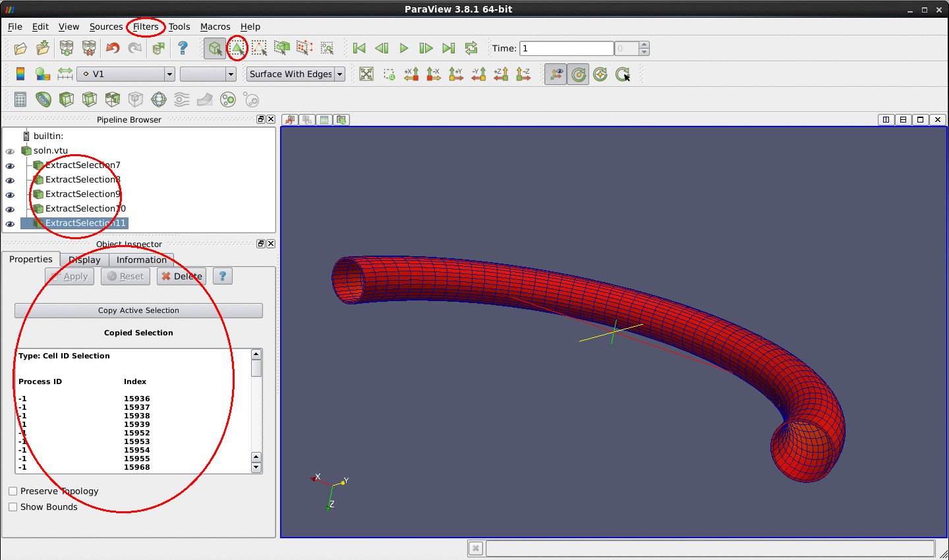The height and width of the screenshot is (560, 949).
Task: Click the Undo arrow icon
Action: point(113,48)
